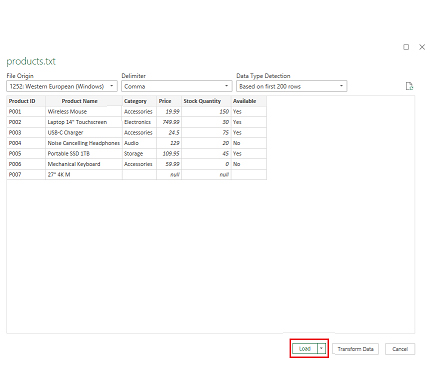Click the P001 cell

(26, 111)
